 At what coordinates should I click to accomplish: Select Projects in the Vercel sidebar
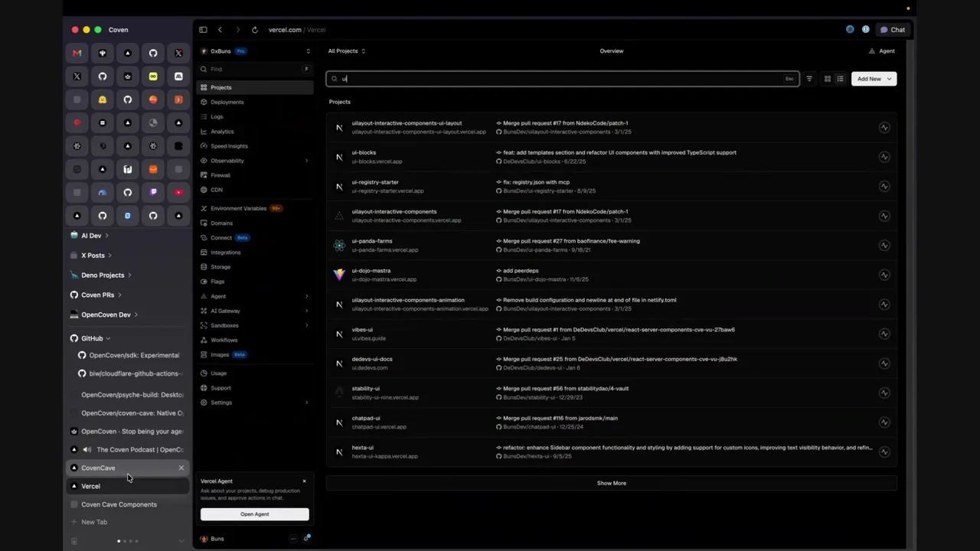255,87
